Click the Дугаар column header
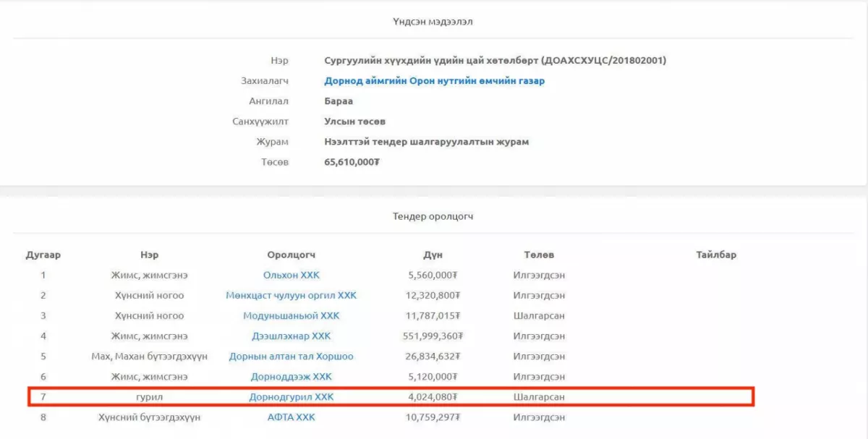The image size is (868, 439). 43,255
